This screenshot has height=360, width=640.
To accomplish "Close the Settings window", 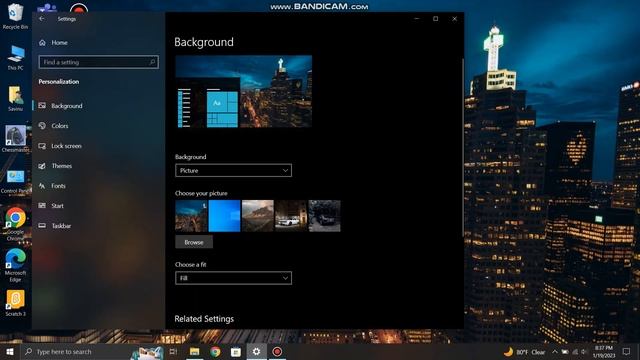I will (454, 19).
